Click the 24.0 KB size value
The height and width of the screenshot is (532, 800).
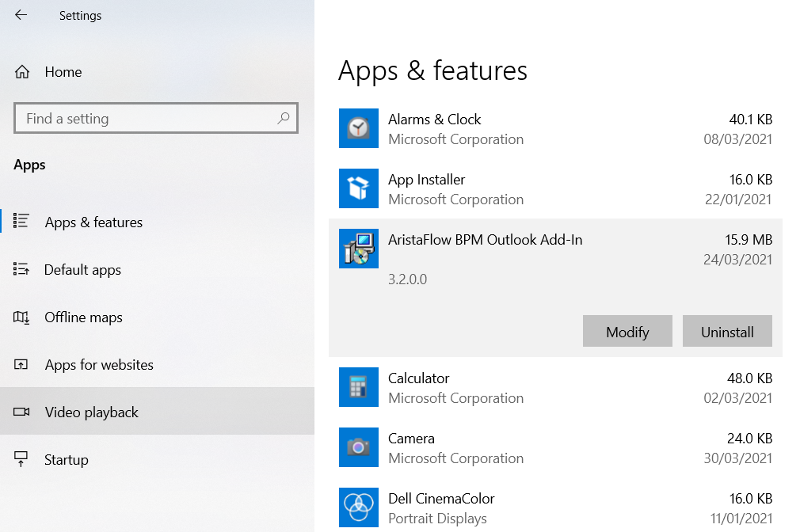pyautogui.click(x=750, y=438)
